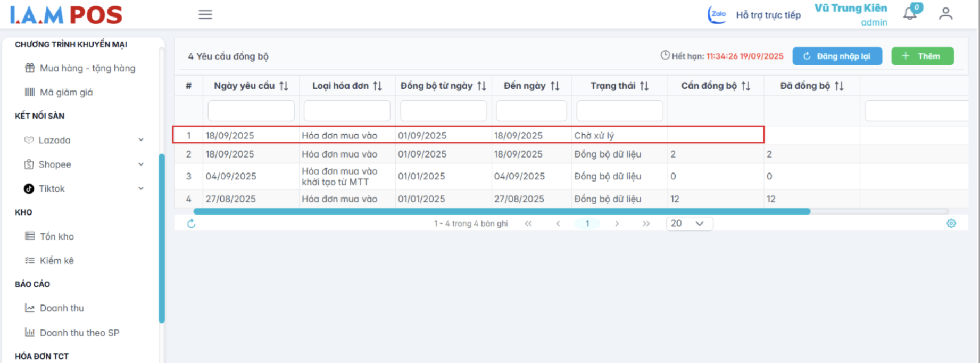Open table settings gear icon
This screenshot has height=363, width=980.
pyautogui.click(x=951, y=224)
